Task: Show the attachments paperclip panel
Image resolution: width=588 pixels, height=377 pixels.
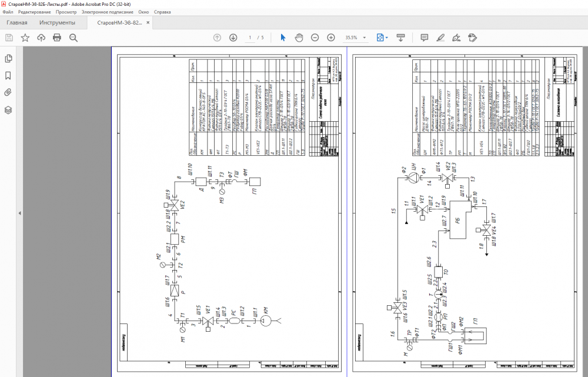Action: [8, 92]
